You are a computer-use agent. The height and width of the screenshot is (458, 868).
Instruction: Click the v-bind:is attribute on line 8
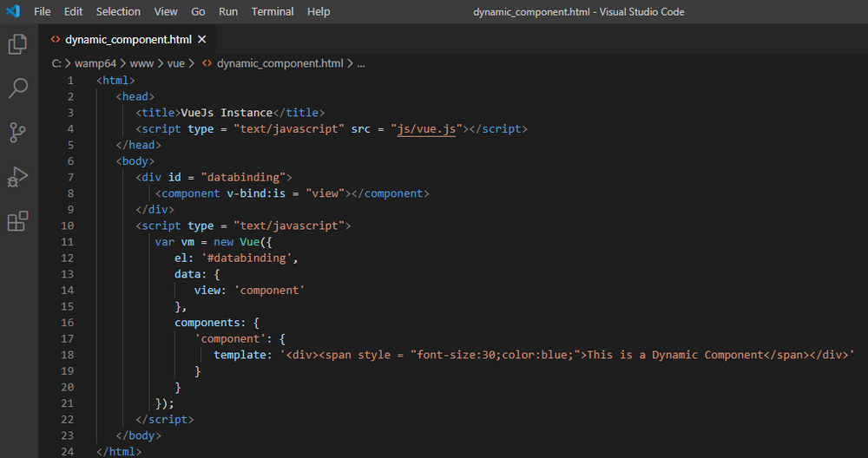pos(256,193)
